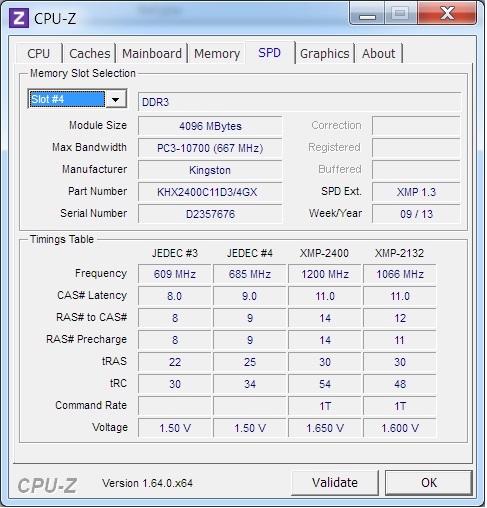This screenshot has height=508, width=487.
Task: Click XMP-2132 tRC value 48
Action: pos(400,384)
